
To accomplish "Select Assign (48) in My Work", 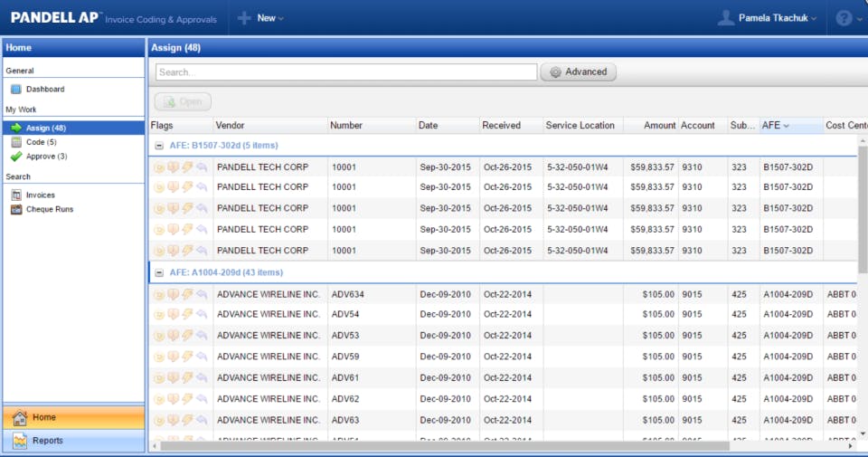I will coord(73,128).
